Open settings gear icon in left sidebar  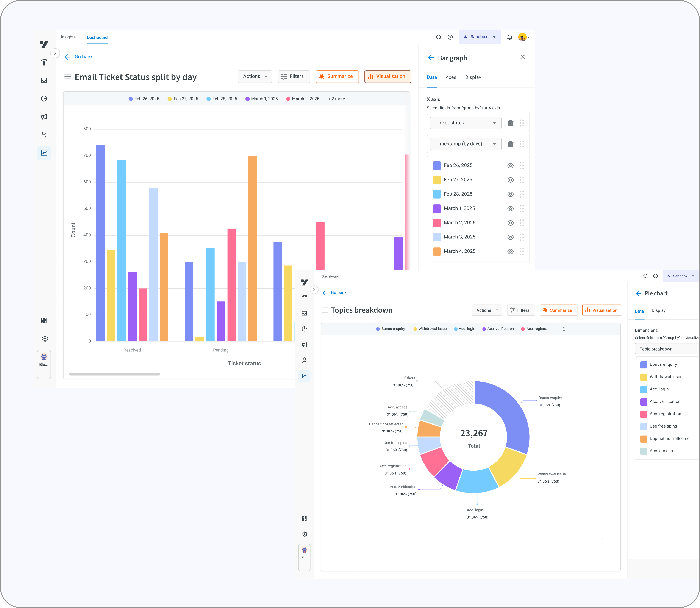tap(45, 339)
